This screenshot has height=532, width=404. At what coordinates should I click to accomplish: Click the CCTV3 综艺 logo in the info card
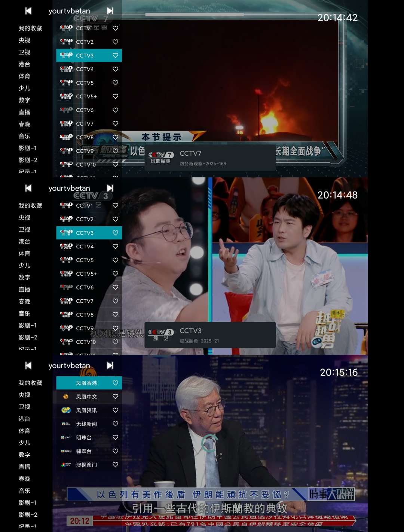point(161,335)
